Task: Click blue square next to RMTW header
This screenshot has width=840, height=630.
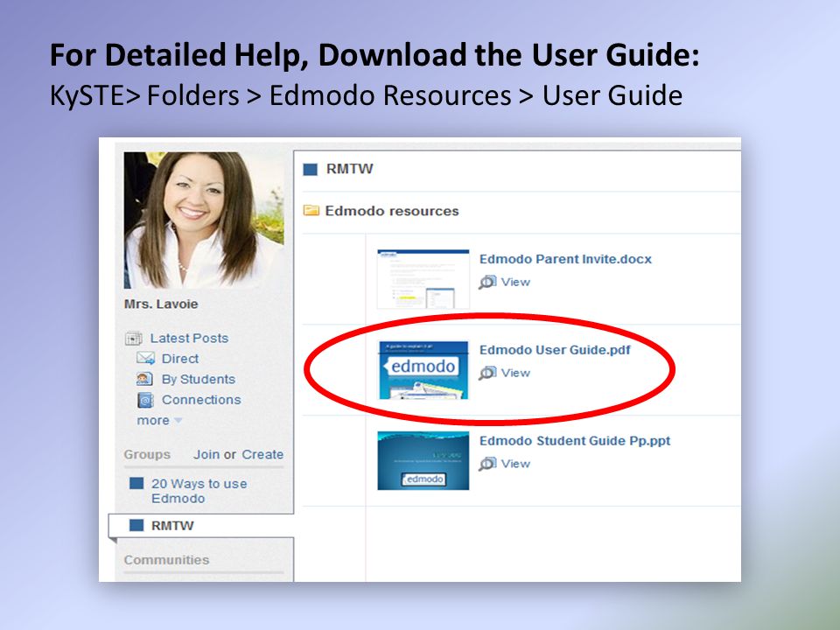Action: click(310, 169)
